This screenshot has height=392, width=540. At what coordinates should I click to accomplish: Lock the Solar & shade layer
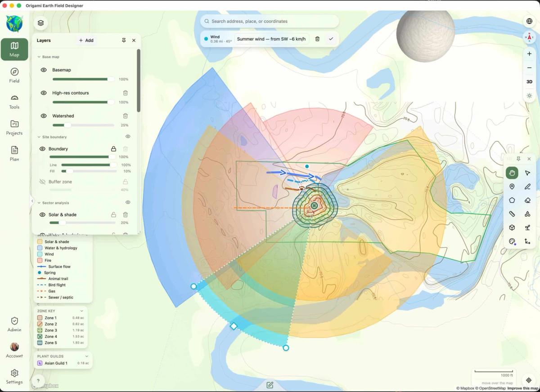114,215
